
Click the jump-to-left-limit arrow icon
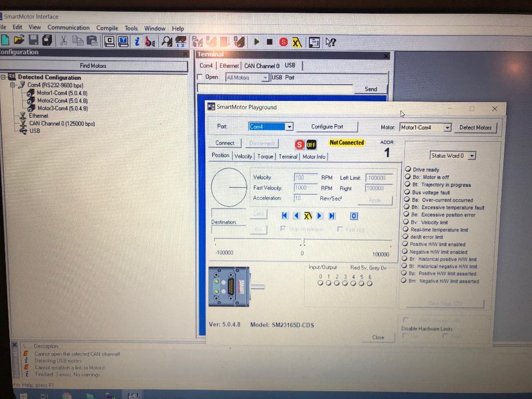coord(284,215)
